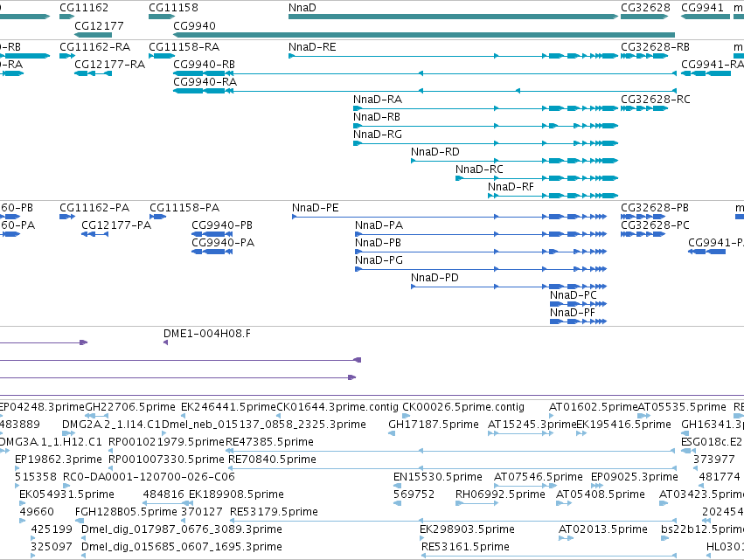This screenshot has width=744, height=560.
Task: Select protein NnaD-PB
Action: tap(481, 252)
